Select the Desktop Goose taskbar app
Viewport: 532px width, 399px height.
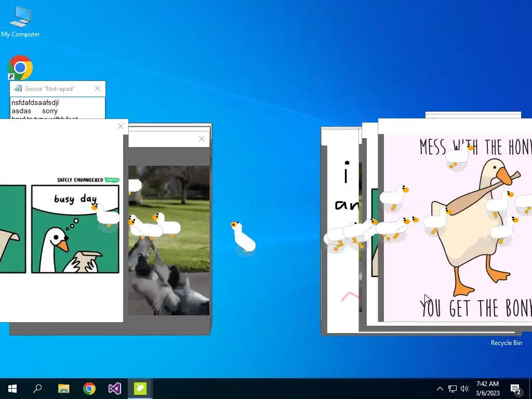(x=140, y=389)
